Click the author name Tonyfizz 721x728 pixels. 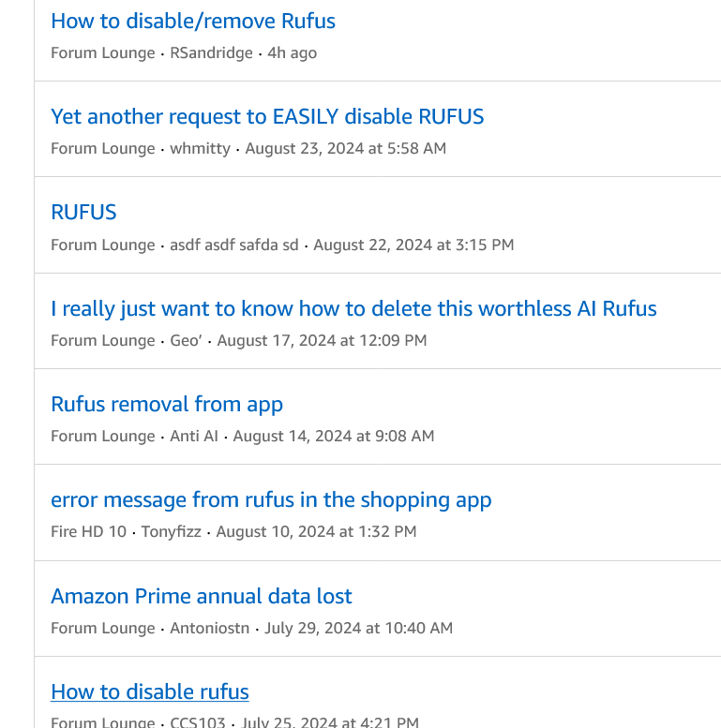[171, 531]
